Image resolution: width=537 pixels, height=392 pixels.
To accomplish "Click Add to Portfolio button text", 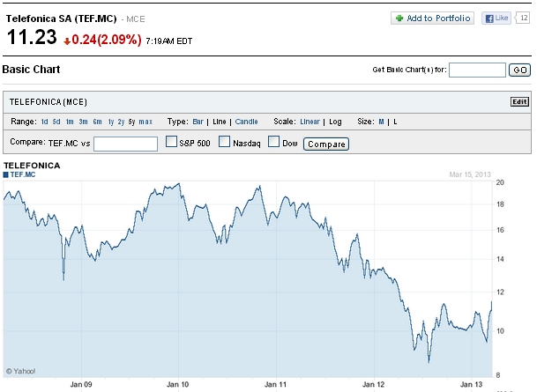I will 438,18.
